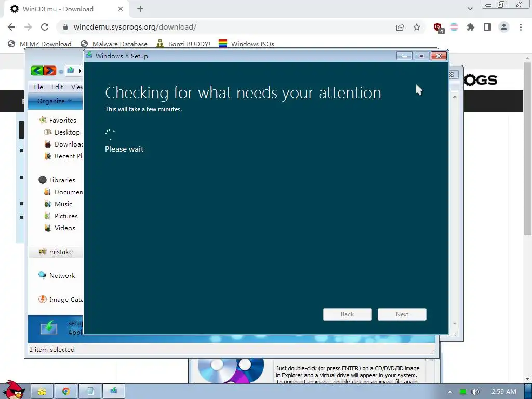
Task: Select Pictures library in sidebar
Action: click(x=66, y=216)
